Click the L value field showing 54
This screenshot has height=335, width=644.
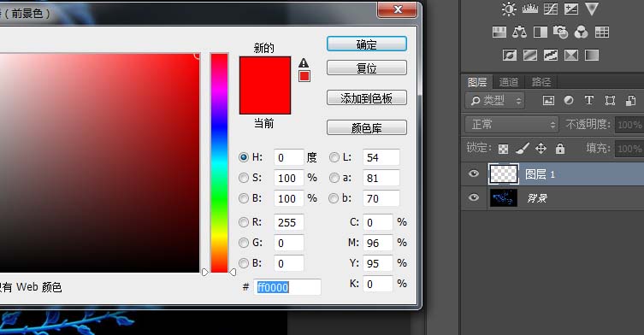click(x=381, y=157)
